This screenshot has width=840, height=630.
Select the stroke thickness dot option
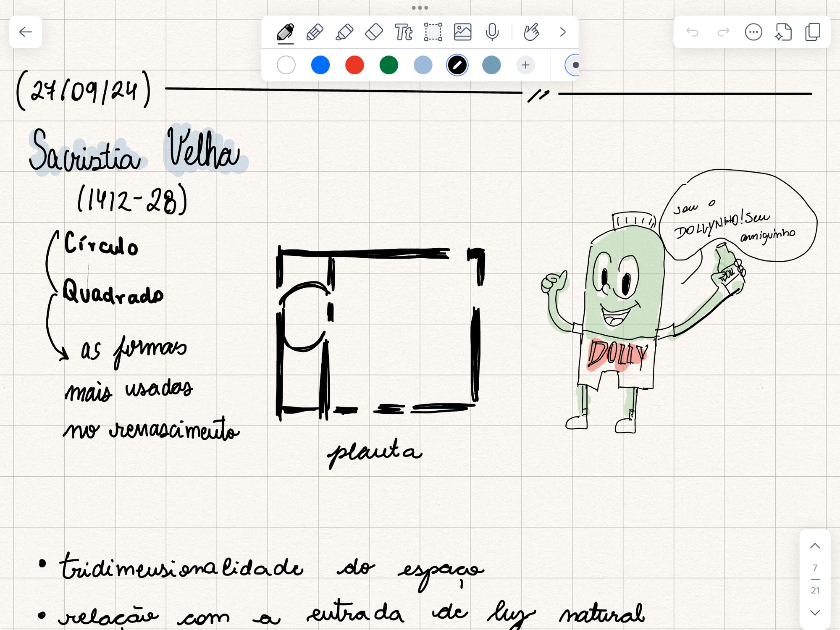573,65
